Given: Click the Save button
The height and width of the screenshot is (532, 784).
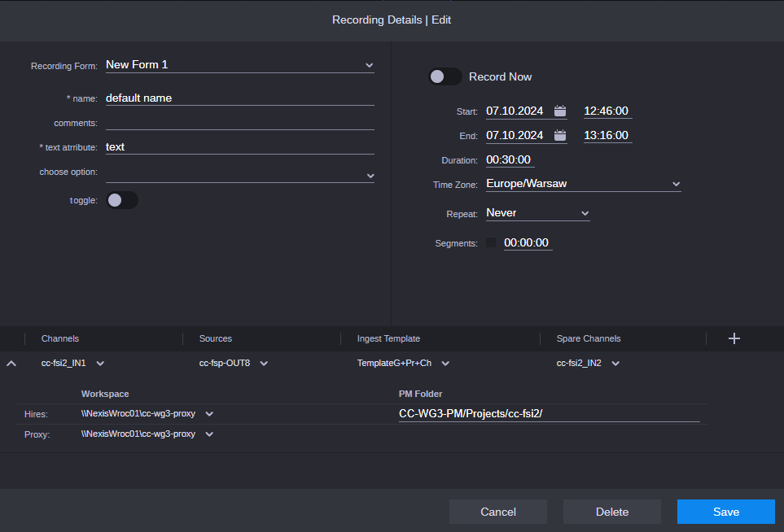Looking at the screenshot, I should [x=726, y=512].
